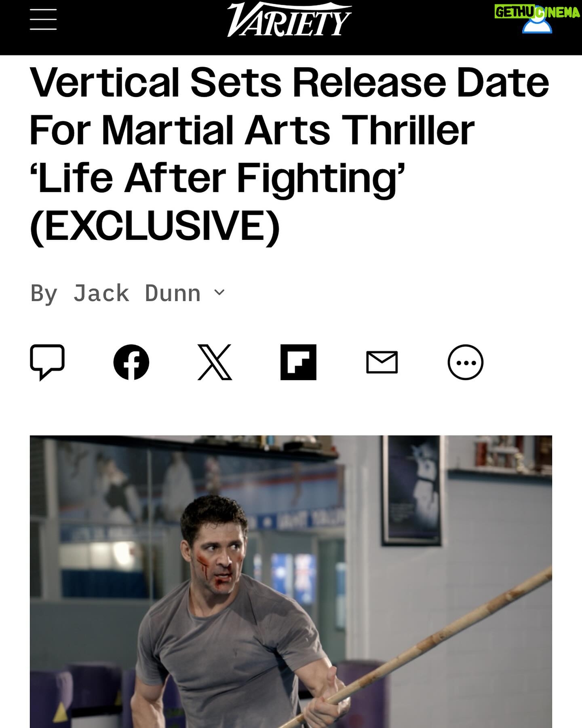The width and height of the screenshot is (582, 728).
Task: Open the hamburger navigation menu
Action: [x=43, y=19]
